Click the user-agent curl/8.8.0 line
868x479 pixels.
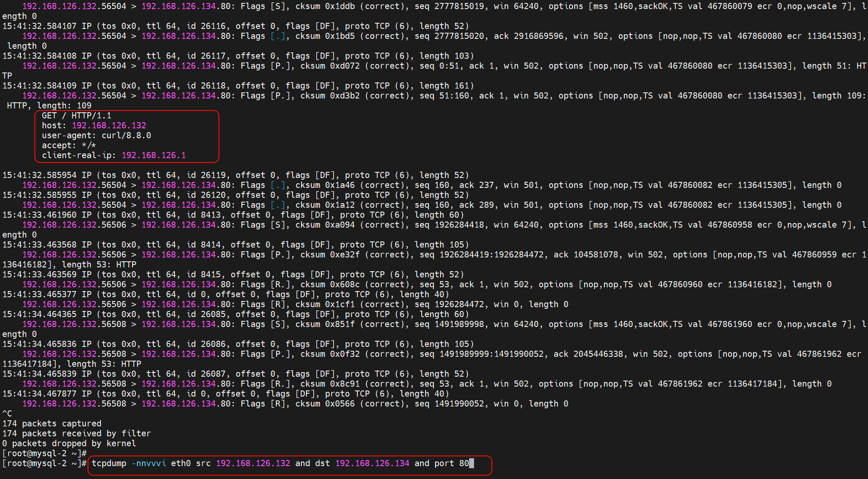tap(96, 135)
